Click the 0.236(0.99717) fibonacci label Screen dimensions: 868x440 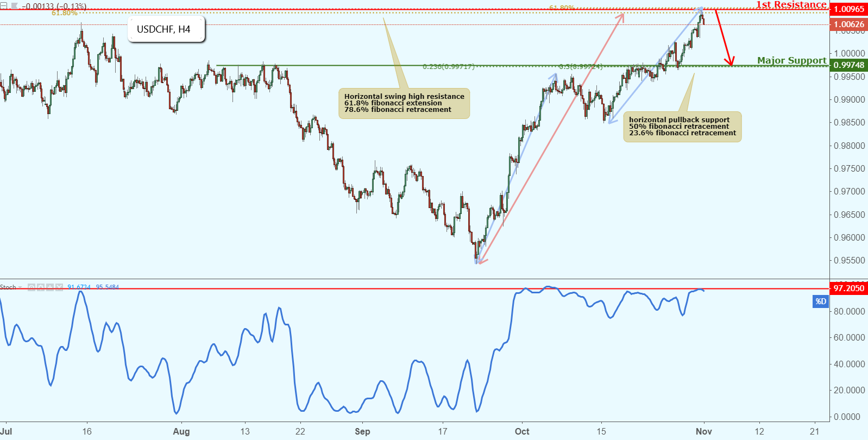[449, 66]
